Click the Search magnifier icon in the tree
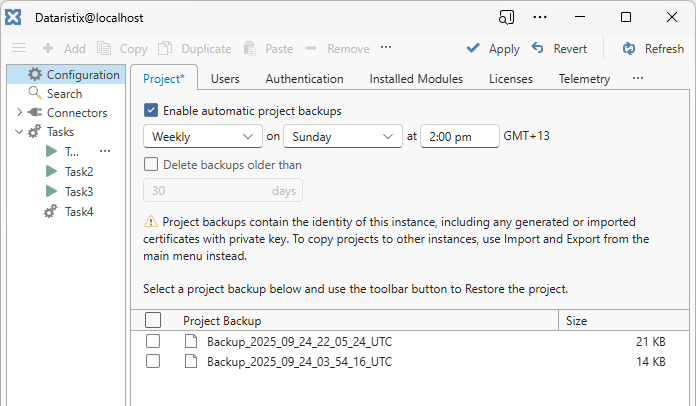 point(35,93)
